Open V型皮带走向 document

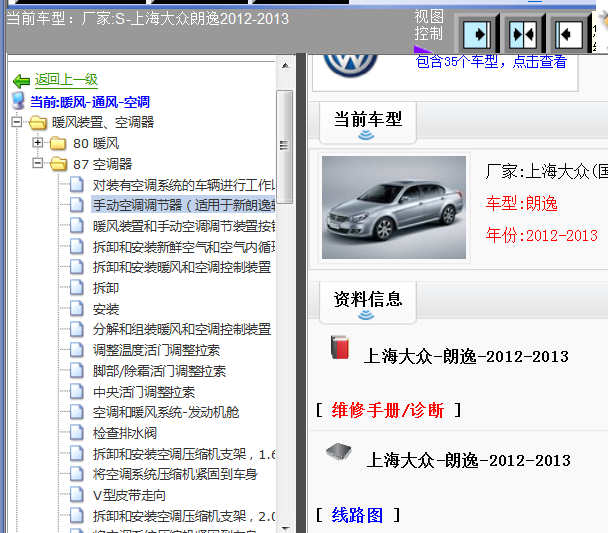pyautogui.click(x=129, y=495)
